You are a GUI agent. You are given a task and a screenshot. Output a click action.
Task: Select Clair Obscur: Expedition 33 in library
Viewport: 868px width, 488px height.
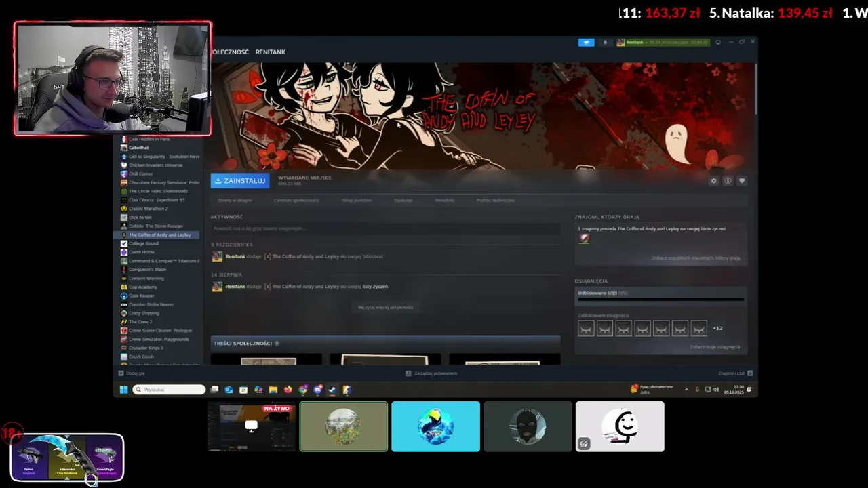[157, 200]
